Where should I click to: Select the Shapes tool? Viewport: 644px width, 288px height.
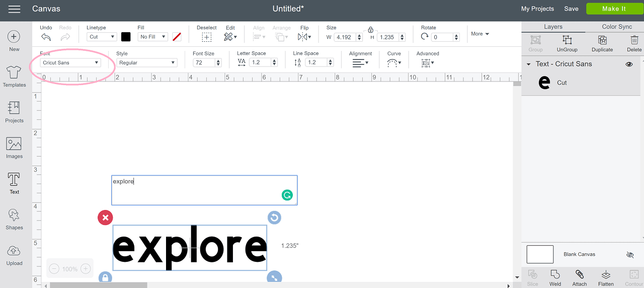[14, 220]
